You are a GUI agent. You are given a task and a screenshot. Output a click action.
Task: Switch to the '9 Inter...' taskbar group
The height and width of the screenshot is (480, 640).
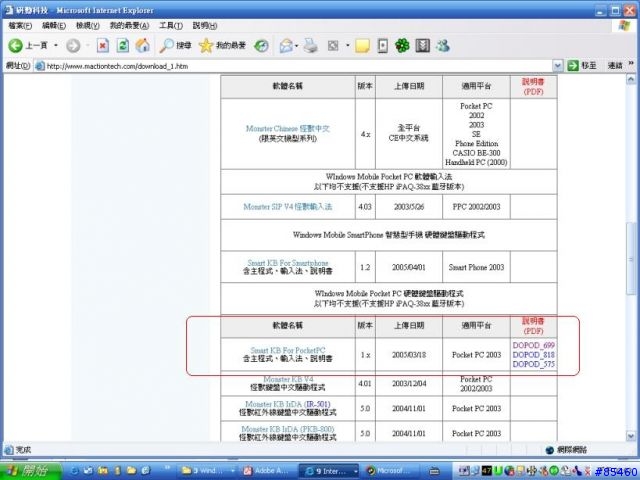tap(329, 471)
